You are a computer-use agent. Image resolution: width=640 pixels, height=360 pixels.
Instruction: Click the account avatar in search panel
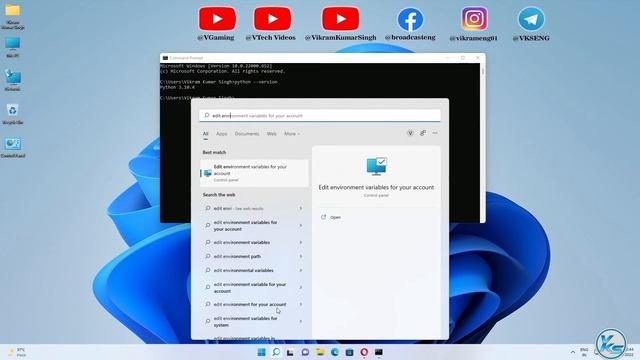tap(410, 133)
